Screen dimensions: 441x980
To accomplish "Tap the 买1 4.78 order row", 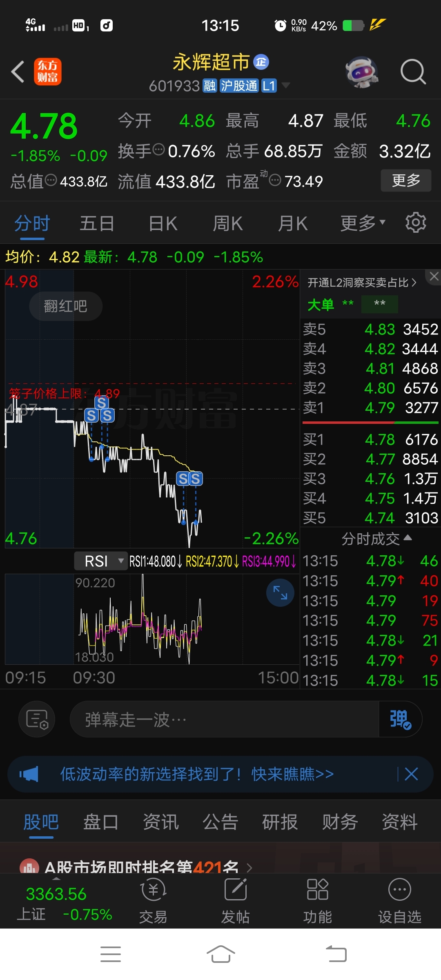I will [x=370, y=439].
